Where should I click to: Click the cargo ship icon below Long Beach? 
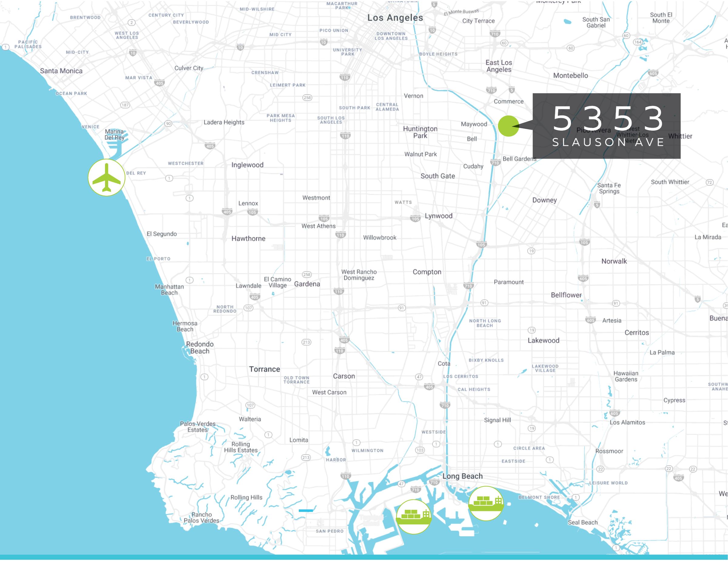tap(486, 503)
